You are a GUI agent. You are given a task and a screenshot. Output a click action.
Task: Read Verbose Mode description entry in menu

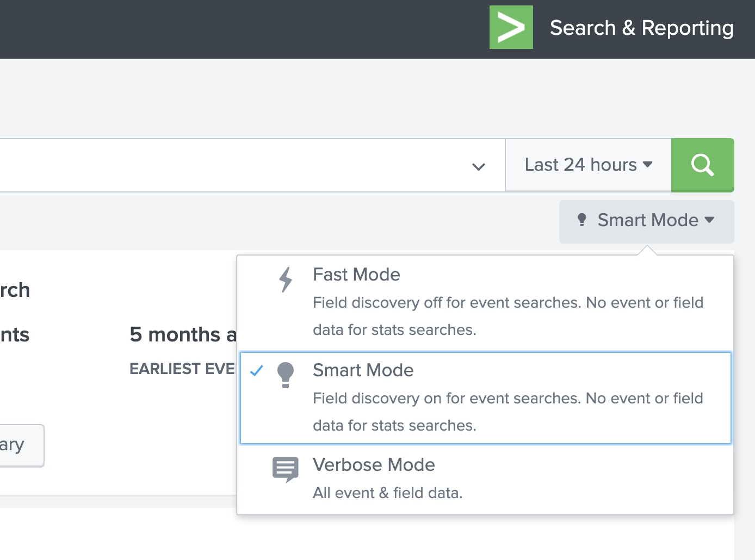coord(387,493)
